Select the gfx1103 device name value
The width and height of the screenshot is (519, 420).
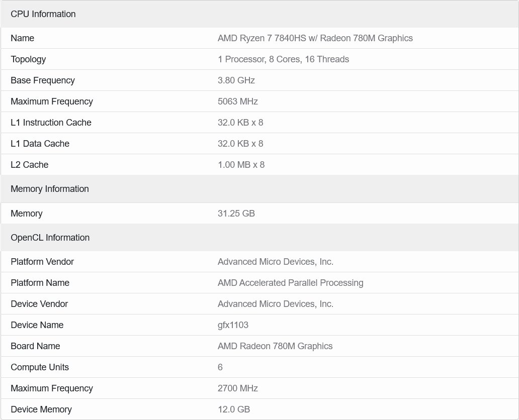pyautogui.click(x=233, y=325)
